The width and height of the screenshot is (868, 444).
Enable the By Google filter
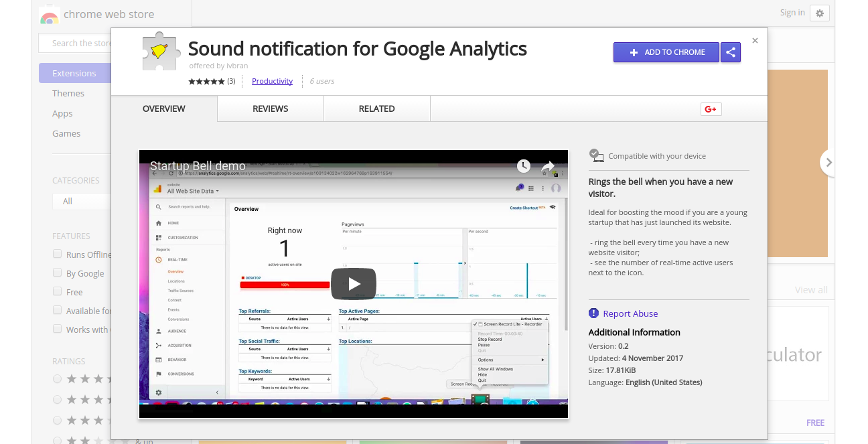[x=58, y=273]
